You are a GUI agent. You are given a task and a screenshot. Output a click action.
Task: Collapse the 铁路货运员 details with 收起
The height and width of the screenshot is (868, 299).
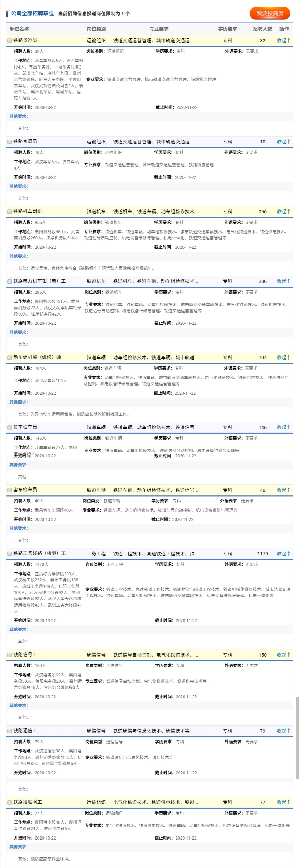click(x=283, y=40)
